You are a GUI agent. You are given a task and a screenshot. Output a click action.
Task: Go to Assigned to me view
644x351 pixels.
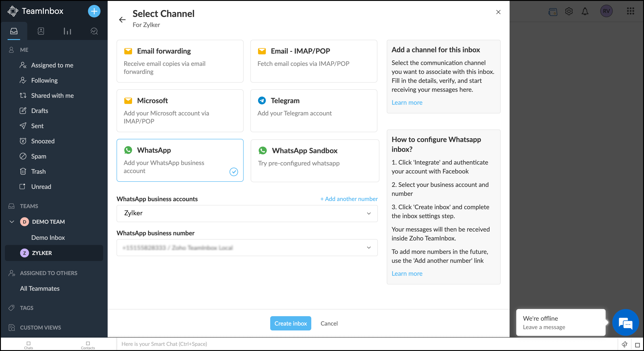[x=52, y=65]
